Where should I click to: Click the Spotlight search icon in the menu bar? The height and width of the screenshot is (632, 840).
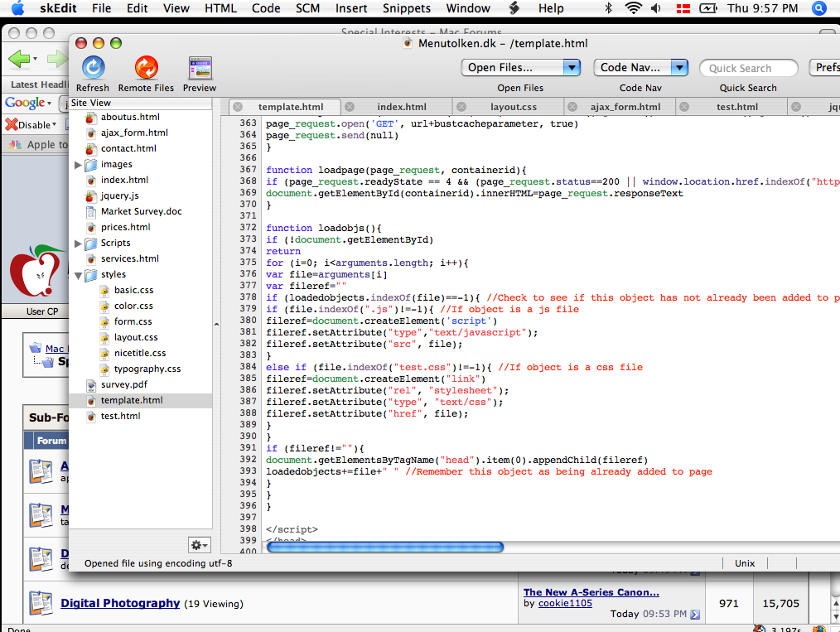click(x=819, y=8)
